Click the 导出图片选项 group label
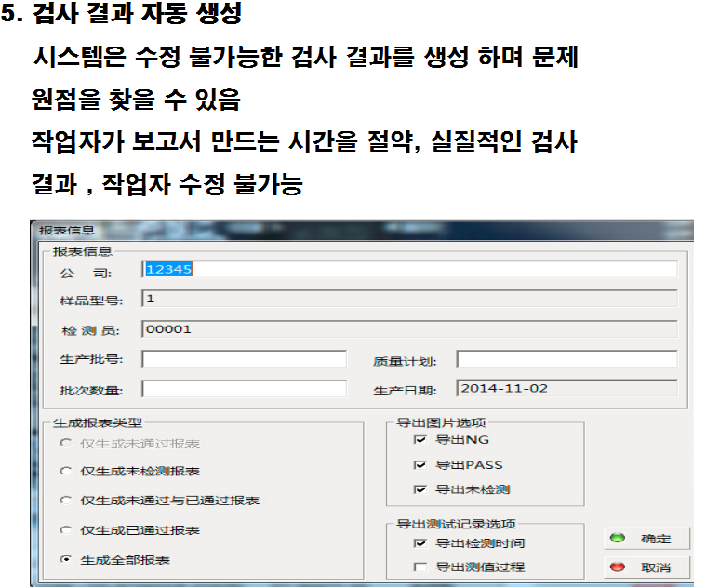This screenshot has width=706, height=588. (x=441, y=422)
